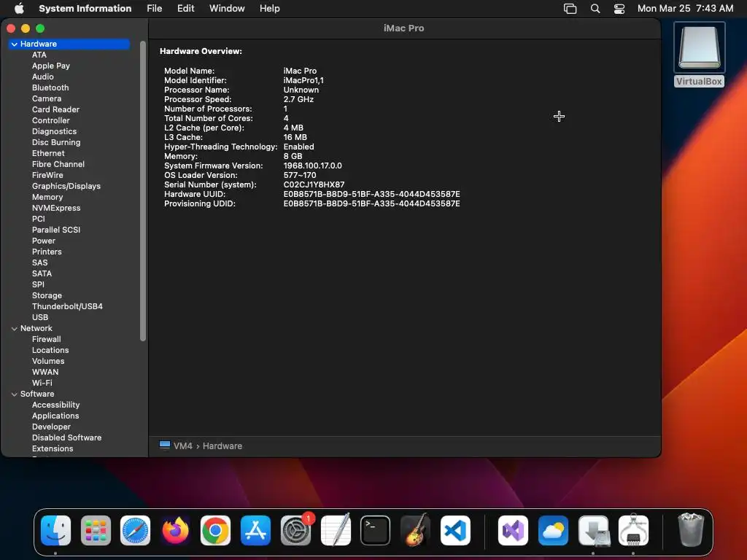Click VM4 in the path bar
This screenshot has height=560, width=747.
pyautogui.click(x=183, y=446)
